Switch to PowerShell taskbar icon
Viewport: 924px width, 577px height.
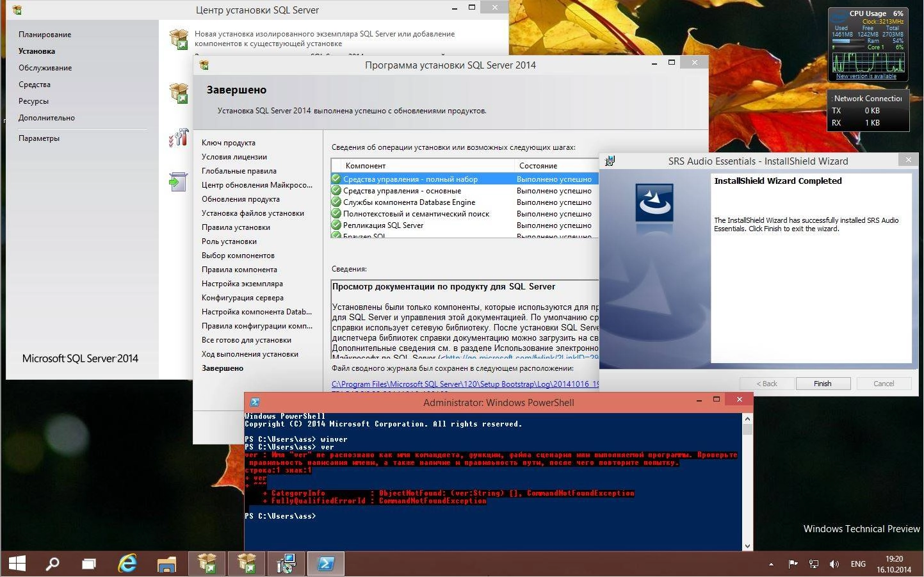click(326, 564)
